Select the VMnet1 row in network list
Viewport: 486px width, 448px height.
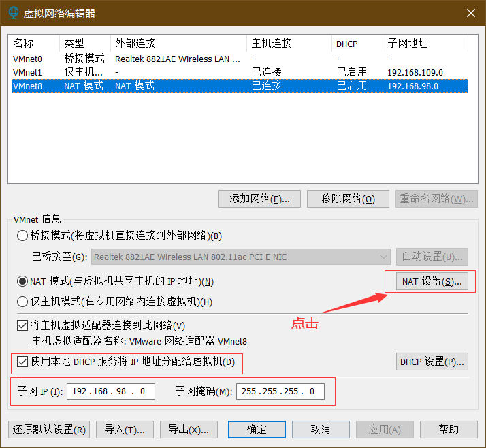pos(240,72)
